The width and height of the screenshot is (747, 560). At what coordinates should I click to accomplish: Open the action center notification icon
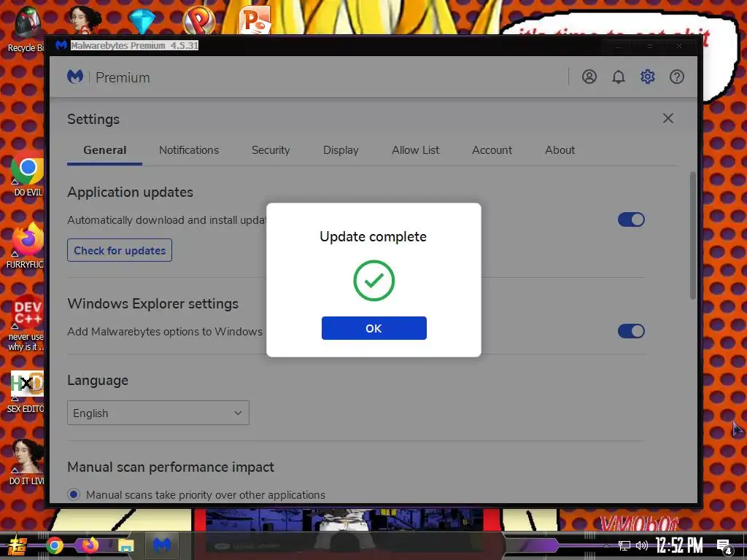724,547
